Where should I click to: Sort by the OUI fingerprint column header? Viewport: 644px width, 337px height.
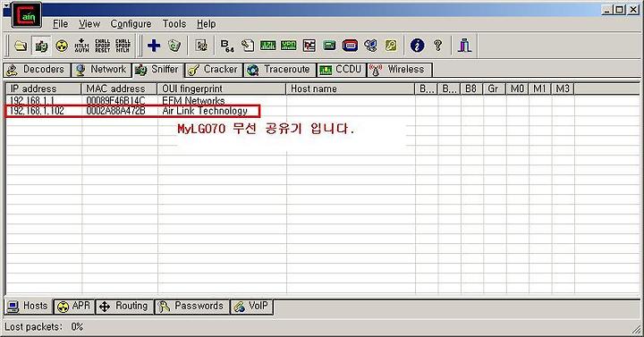point(222,88)
